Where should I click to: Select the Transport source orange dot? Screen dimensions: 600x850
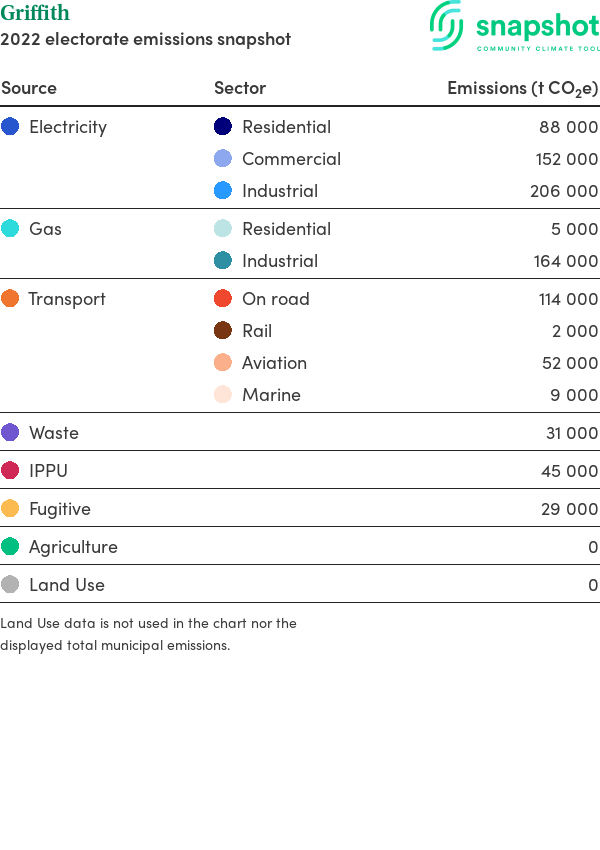click(x=10, y=298)
